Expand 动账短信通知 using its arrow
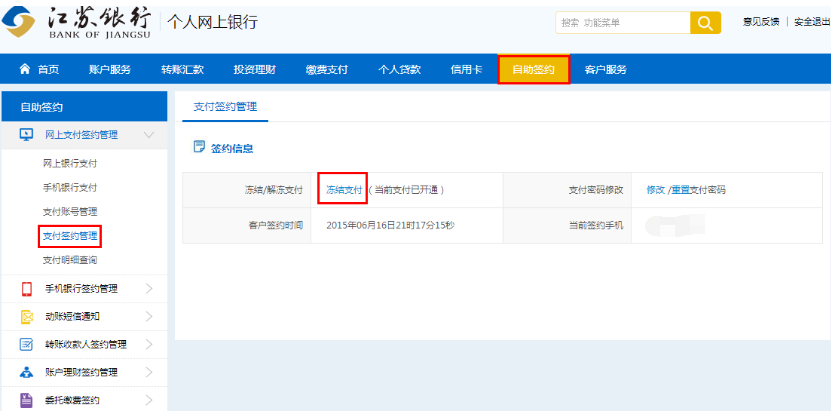 pos(149,317)
